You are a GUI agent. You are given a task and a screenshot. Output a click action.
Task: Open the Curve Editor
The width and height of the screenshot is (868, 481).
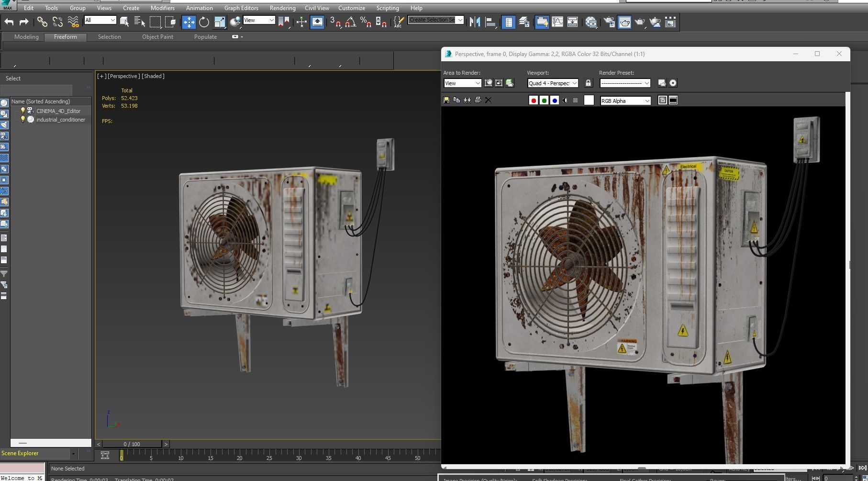point(557,22)
